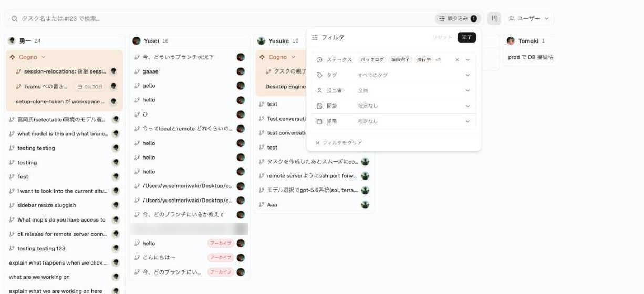Click the Cogno diamond icon in 勇一 column
The image size is (644, 294).
coord(13,57)
